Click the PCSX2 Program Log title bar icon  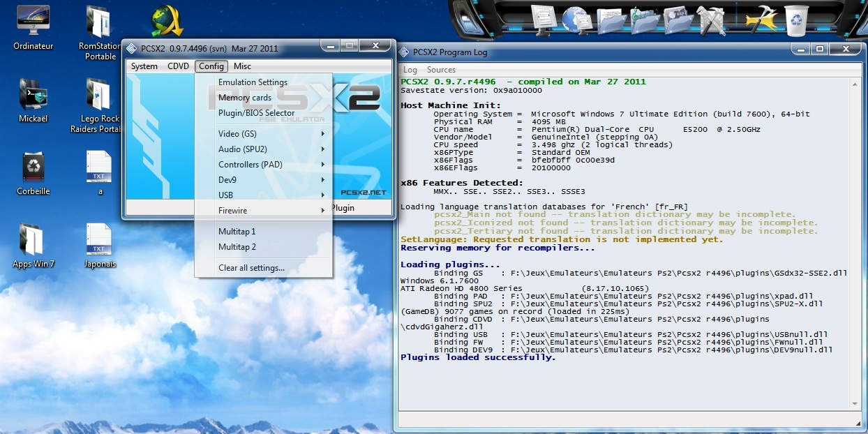click(x=404, y=52)
